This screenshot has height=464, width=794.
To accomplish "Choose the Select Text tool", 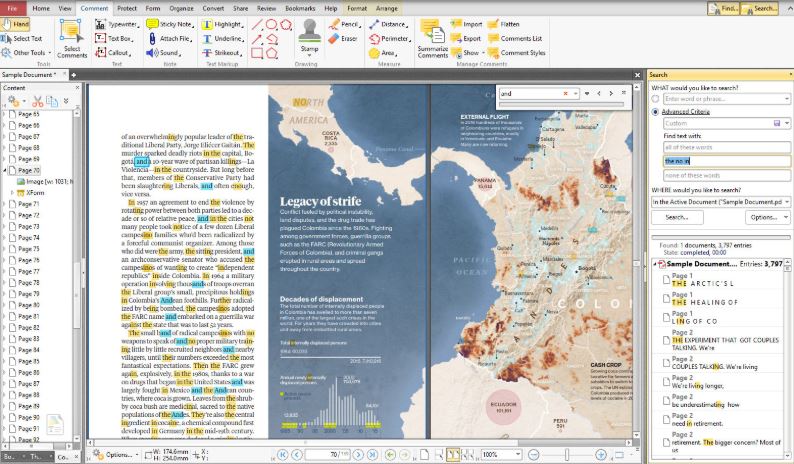I will 22,38.
